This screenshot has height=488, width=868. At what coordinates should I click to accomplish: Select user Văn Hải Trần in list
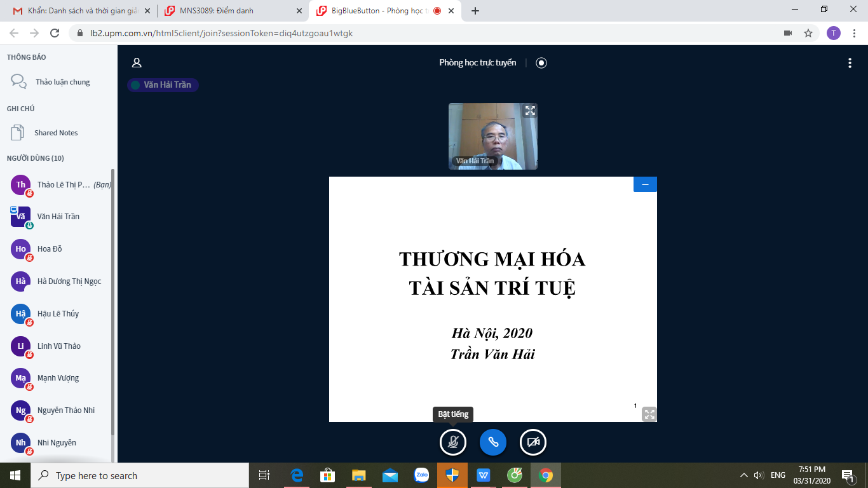(x=58, y=217)
